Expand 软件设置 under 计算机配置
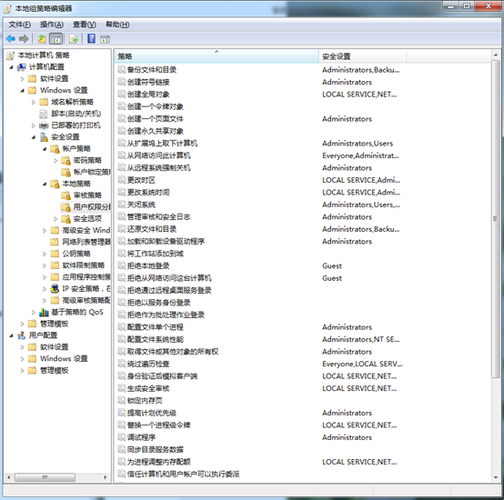Viewport: 504px width, 500px height. (23, 79)
